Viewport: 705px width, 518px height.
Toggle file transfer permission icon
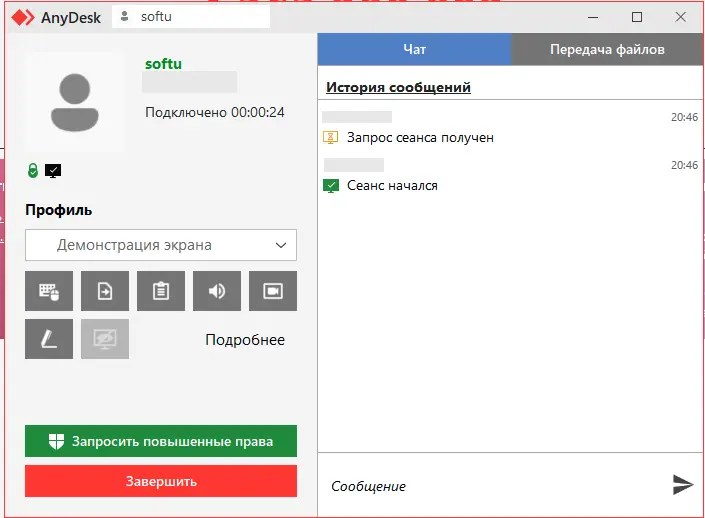[105, 291]
